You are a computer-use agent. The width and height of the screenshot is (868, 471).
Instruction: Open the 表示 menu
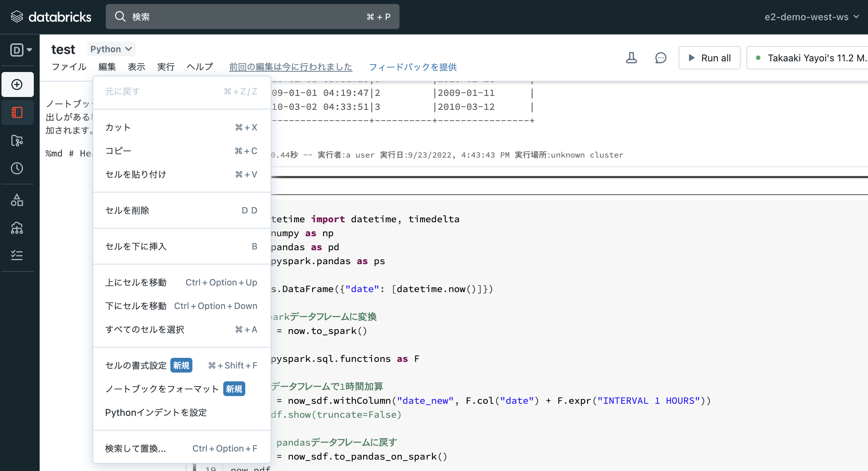[136, 67]
